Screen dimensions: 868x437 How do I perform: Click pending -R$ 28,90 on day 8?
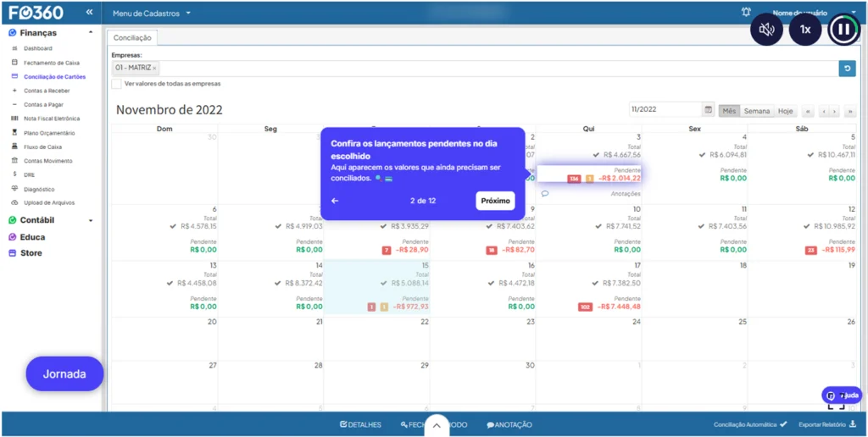tap(413, 250)
